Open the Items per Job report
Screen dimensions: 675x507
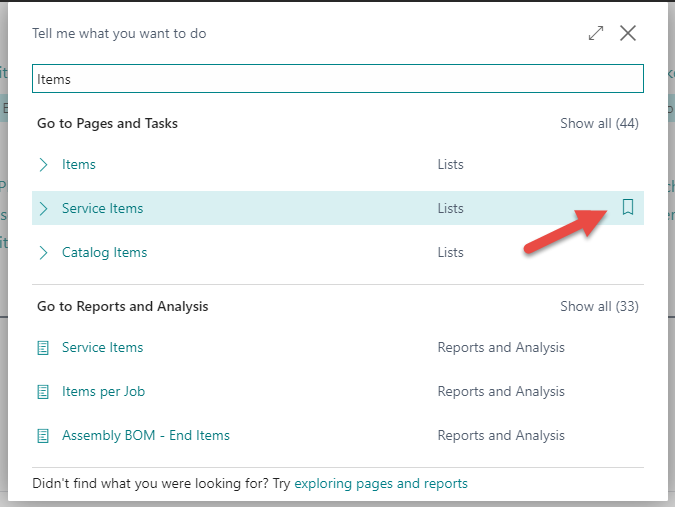pyautogui.click(x=103, y=391)
